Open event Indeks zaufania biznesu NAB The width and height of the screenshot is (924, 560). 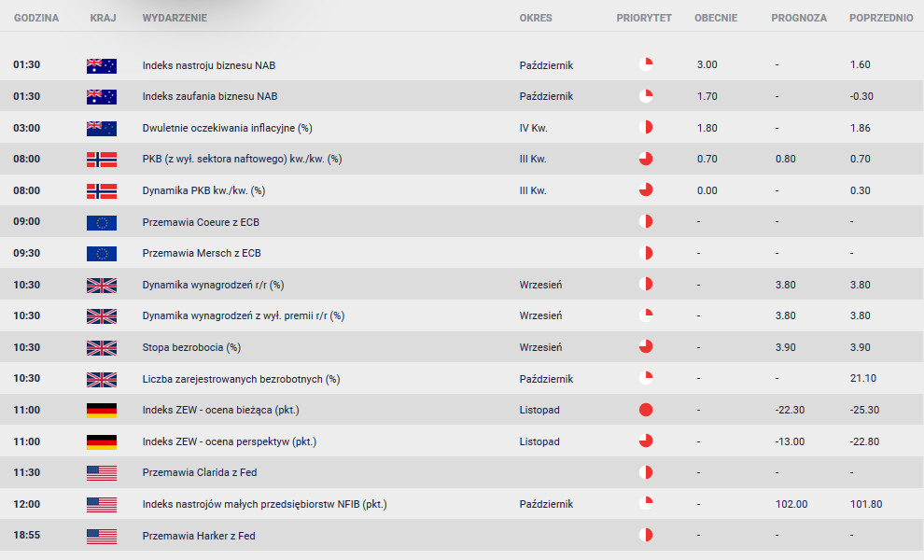(210, 96)
